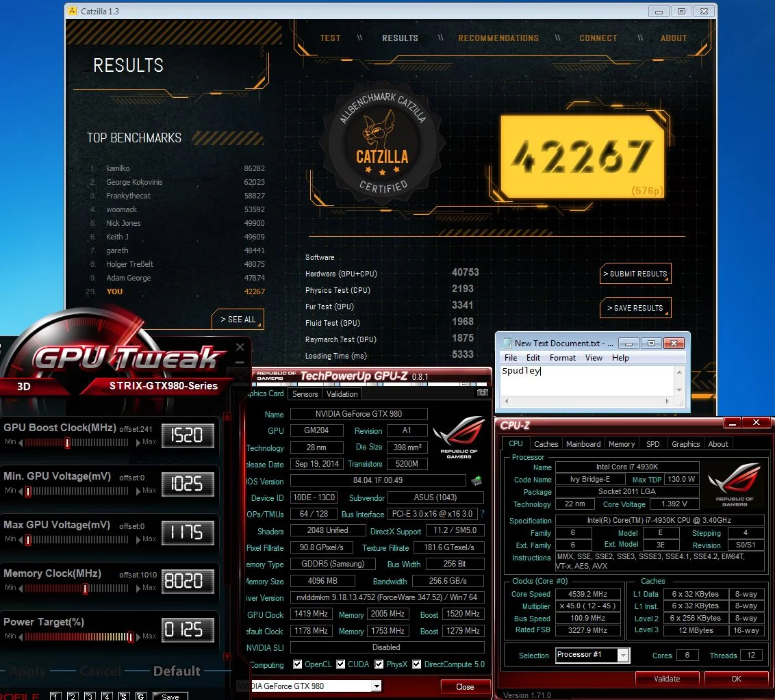Click the Validate button in CPU-Z
Image resolution: width=775 pixels, height=700 pixels.
coord(667,679)
